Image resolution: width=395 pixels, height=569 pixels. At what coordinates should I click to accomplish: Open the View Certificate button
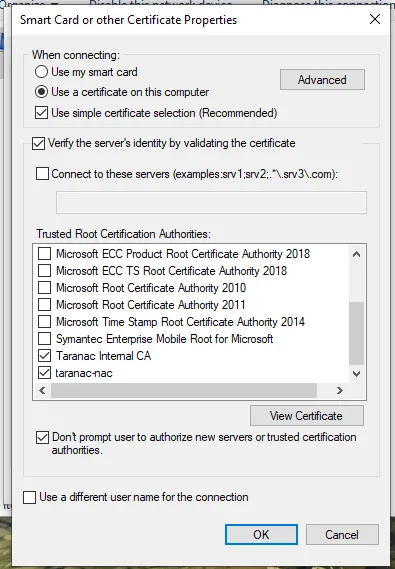pyautogui.click(x=306, y=416)
